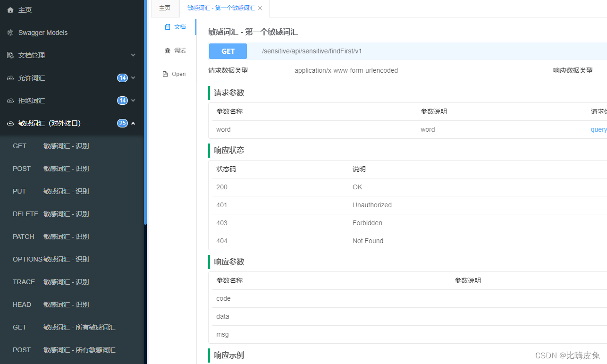
Task: Click the 响应参数 section heading
Action: click(229, 262)
